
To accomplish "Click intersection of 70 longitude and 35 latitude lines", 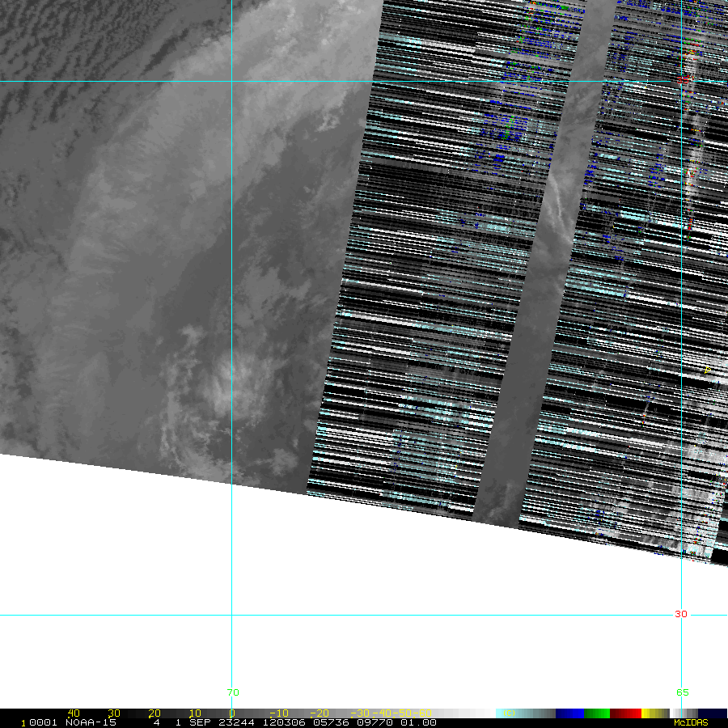I will pyautogui.click(x=232, y=81).
